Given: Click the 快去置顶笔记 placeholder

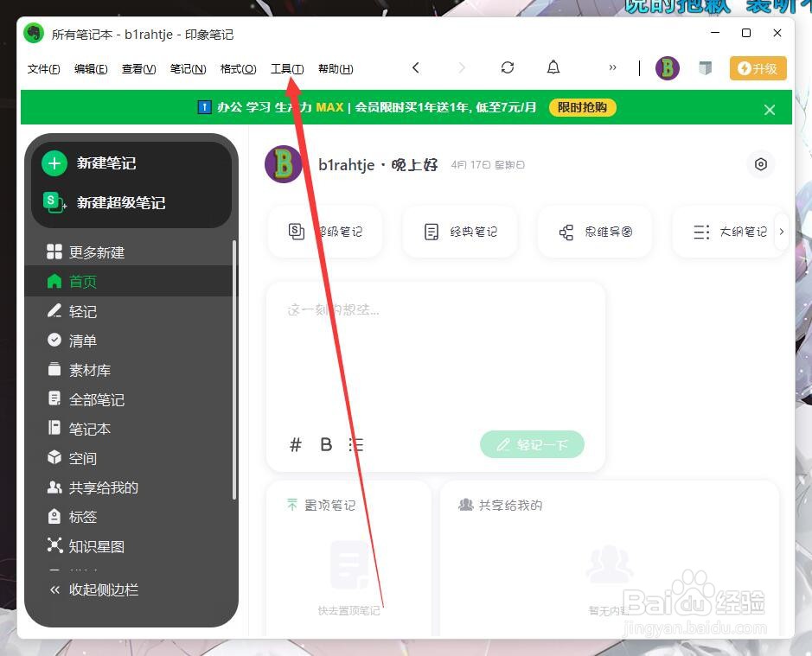Looking at the screenshot, I should [348, 610].
